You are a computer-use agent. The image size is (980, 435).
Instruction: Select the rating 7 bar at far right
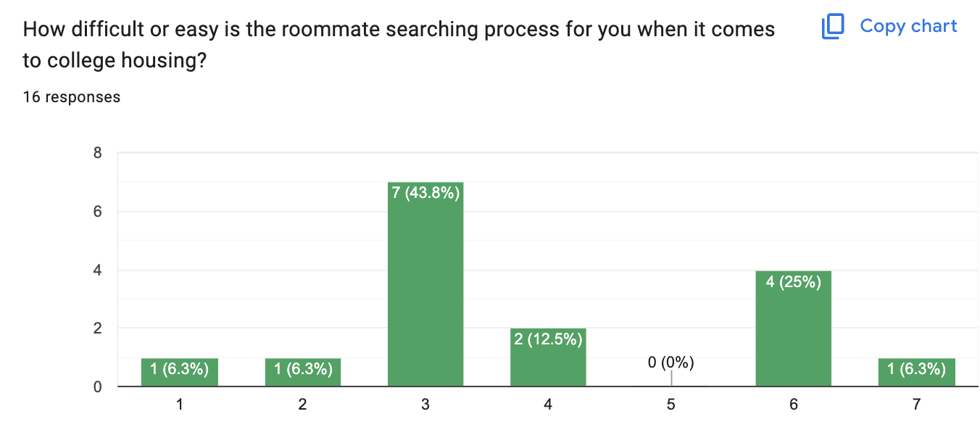click(917, 372)
